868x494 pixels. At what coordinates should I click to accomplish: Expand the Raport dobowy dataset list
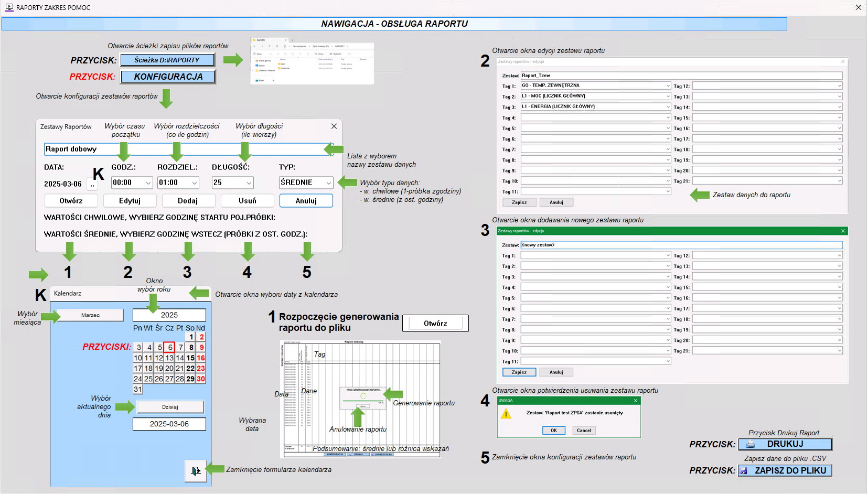328,149
